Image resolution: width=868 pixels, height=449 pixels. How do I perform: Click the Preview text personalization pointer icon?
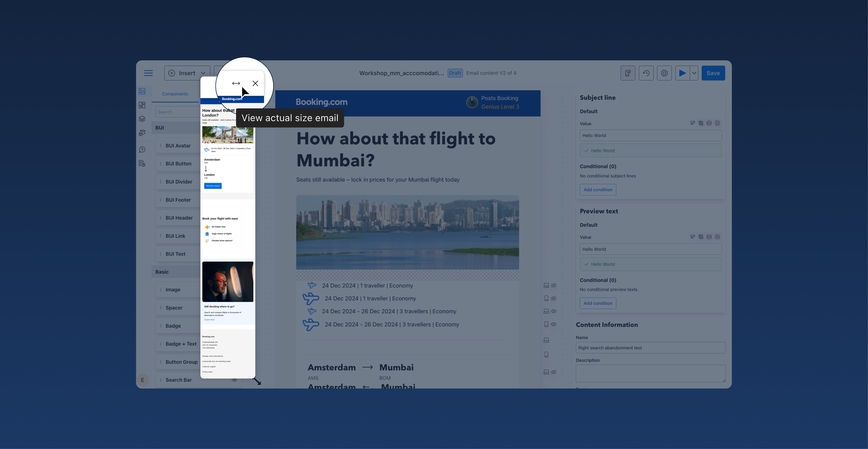[x=692, y=237]
